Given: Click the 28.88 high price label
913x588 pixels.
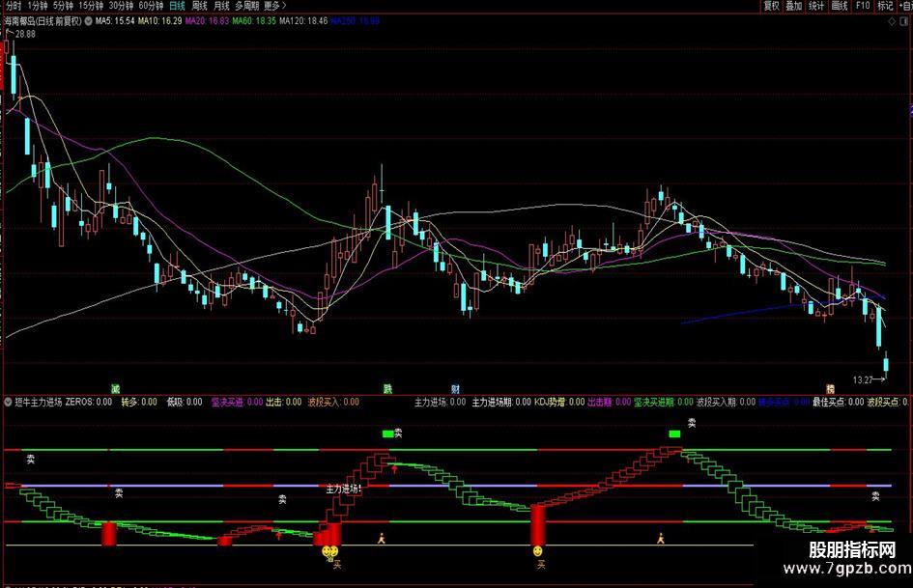Looking at the screenshot, I should pos(25,34).
